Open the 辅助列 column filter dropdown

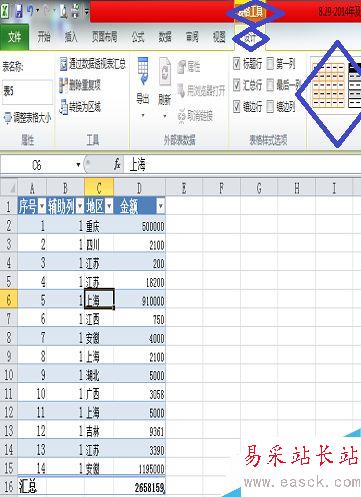click(x=80, y=207)
